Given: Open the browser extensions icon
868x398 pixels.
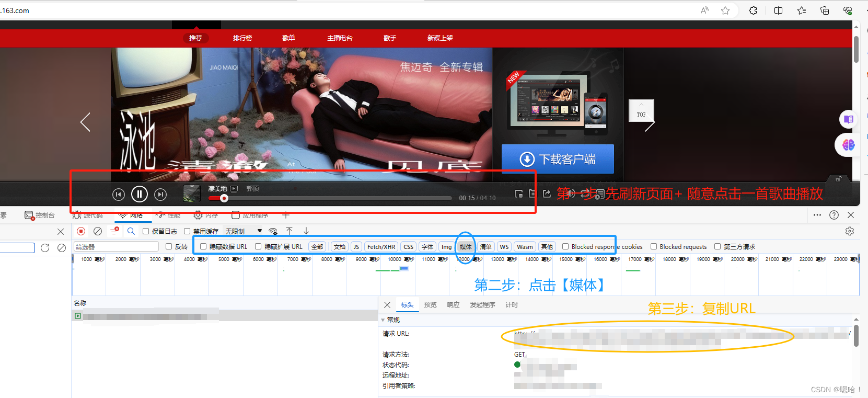Looking at the screenshot, I should (x=753, y=10).
